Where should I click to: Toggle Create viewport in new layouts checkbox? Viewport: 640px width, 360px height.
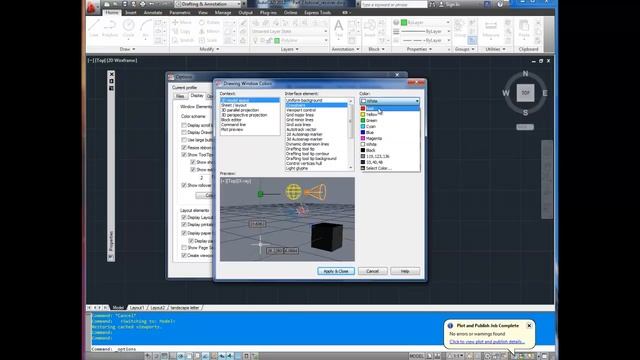(184, 256)
